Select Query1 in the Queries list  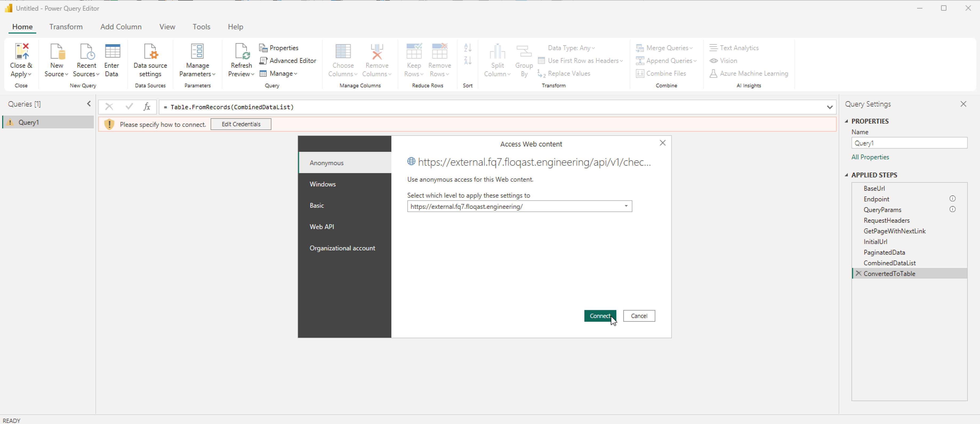click(48, 122)
